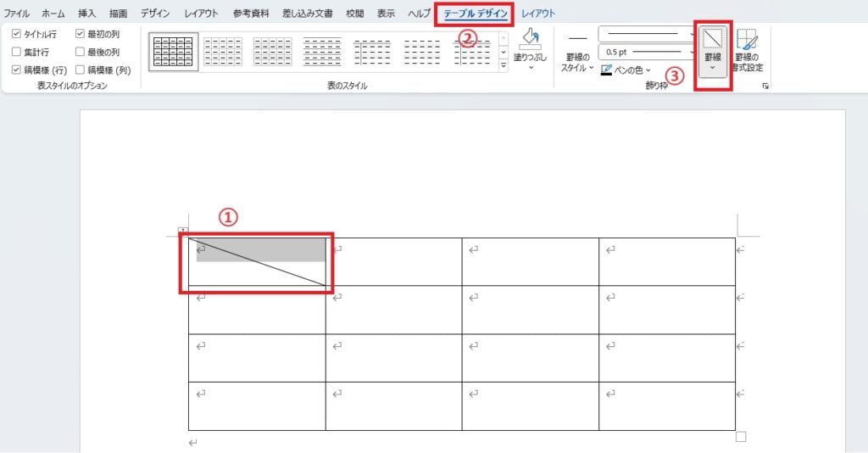Open the 参考資料 tab
The width and height of the screenshot is (868, 453).
tap(251, 14)
